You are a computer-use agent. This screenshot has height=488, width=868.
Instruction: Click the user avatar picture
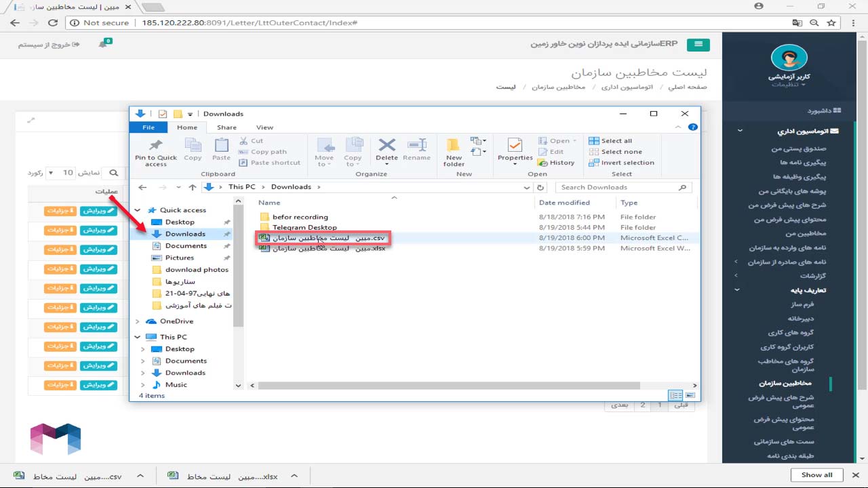[x=789, y=58]
